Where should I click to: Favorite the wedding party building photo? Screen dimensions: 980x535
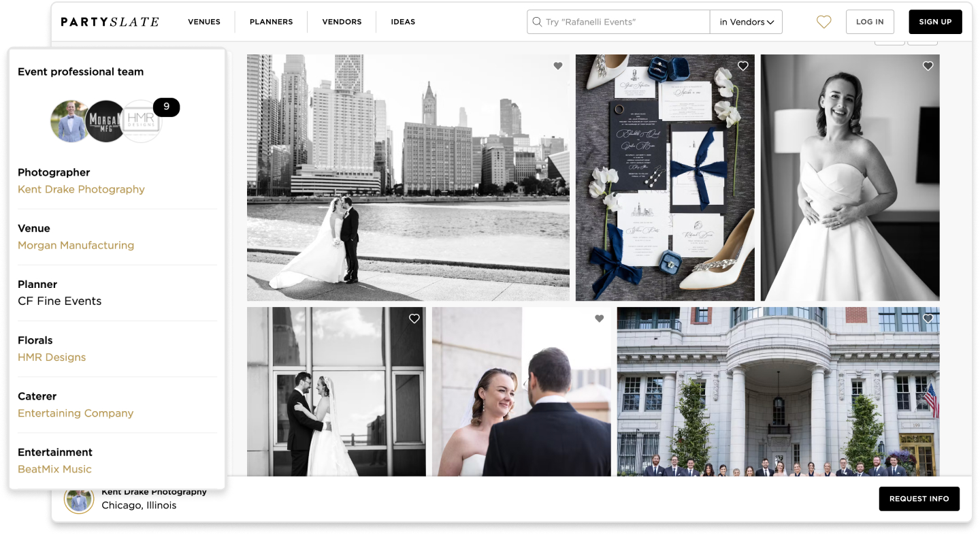928,319
